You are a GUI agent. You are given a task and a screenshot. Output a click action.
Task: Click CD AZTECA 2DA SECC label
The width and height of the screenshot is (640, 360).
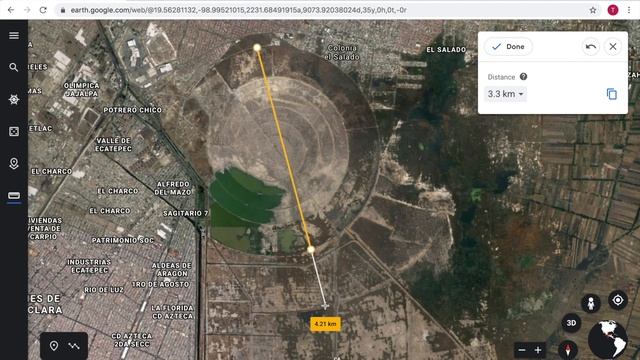tap(132, 340)
